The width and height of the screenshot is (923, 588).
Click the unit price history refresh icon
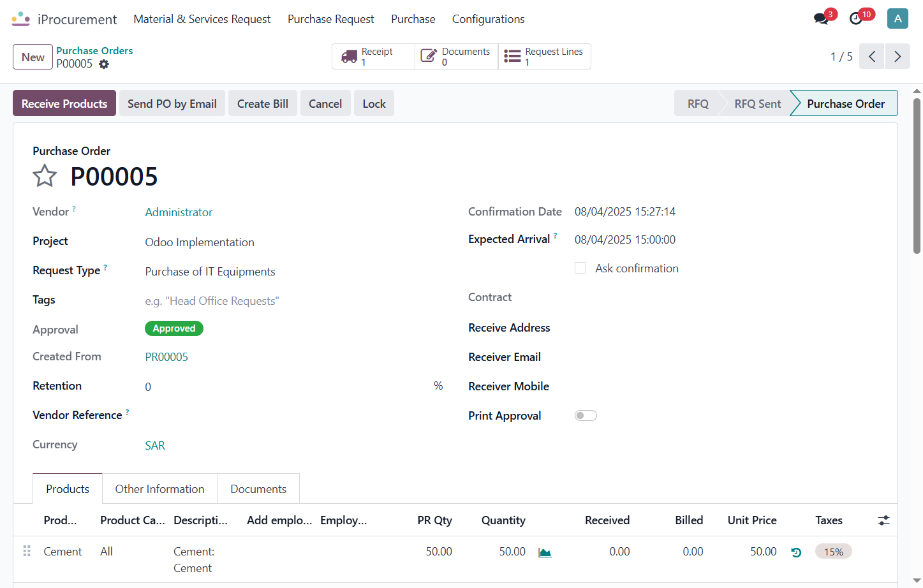pyautogui.click(x=796, y=552)
